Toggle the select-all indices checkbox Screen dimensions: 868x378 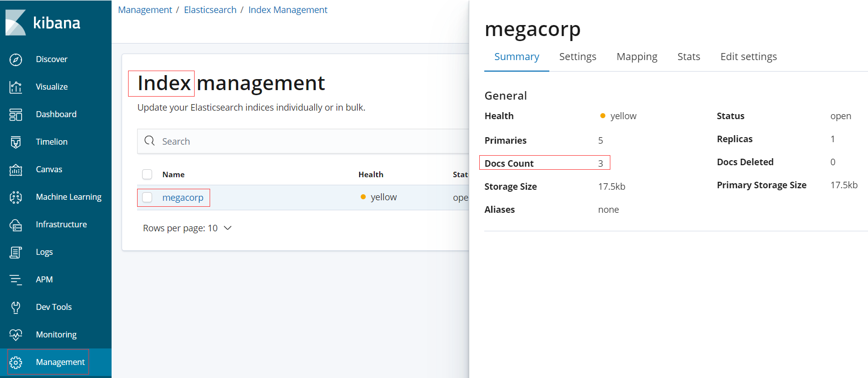coord(147,174)
